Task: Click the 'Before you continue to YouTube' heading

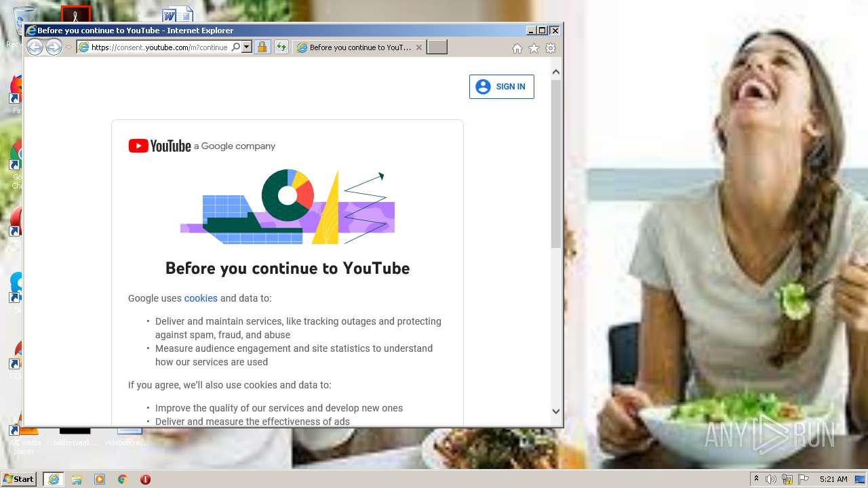Action: [288, 268]
